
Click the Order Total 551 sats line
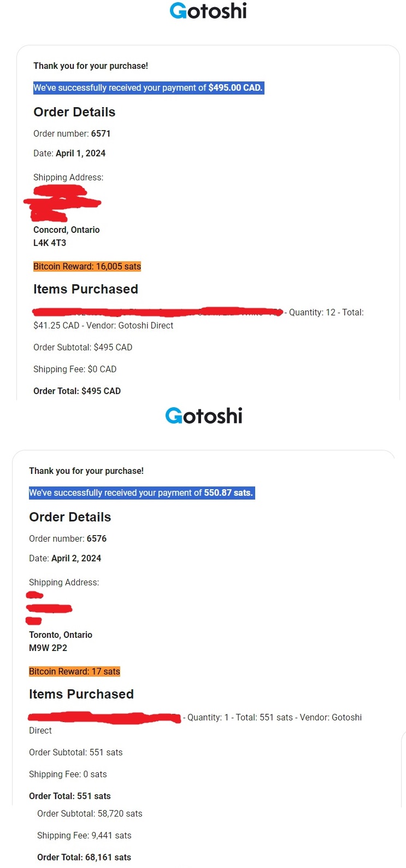tap(70, 796)
